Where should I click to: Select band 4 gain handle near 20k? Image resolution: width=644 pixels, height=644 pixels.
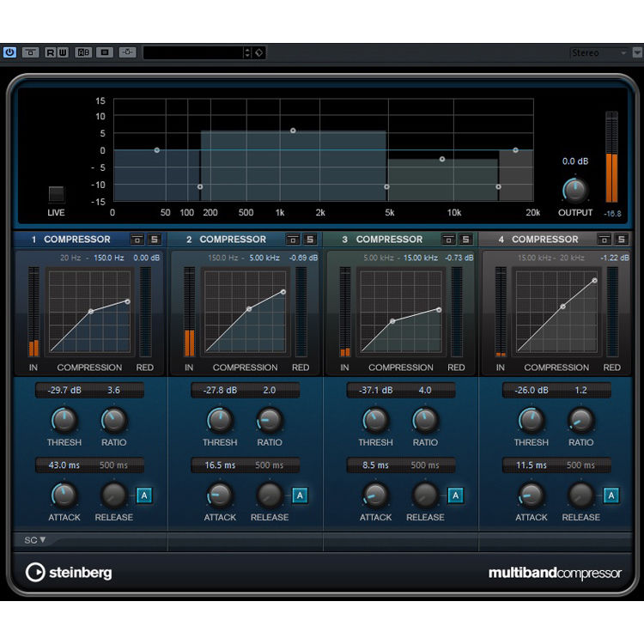515,150
